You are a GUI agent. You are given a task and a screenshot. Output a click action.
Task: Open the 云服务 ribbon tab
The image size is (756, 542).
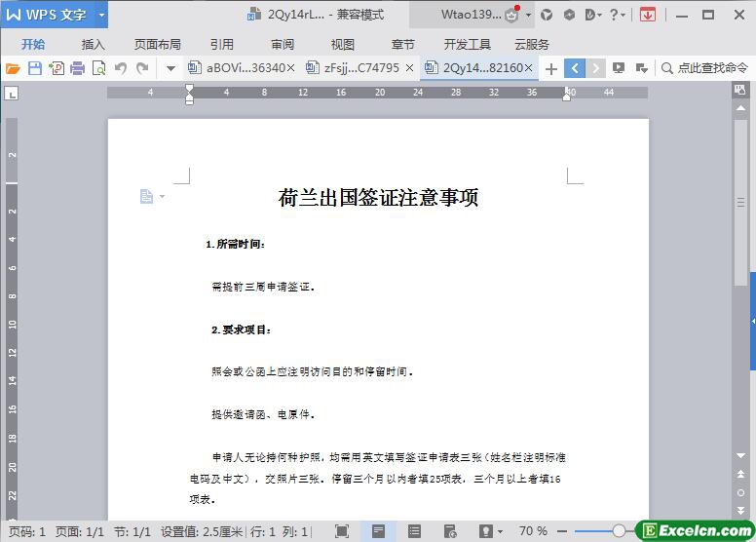click(532, 45)
